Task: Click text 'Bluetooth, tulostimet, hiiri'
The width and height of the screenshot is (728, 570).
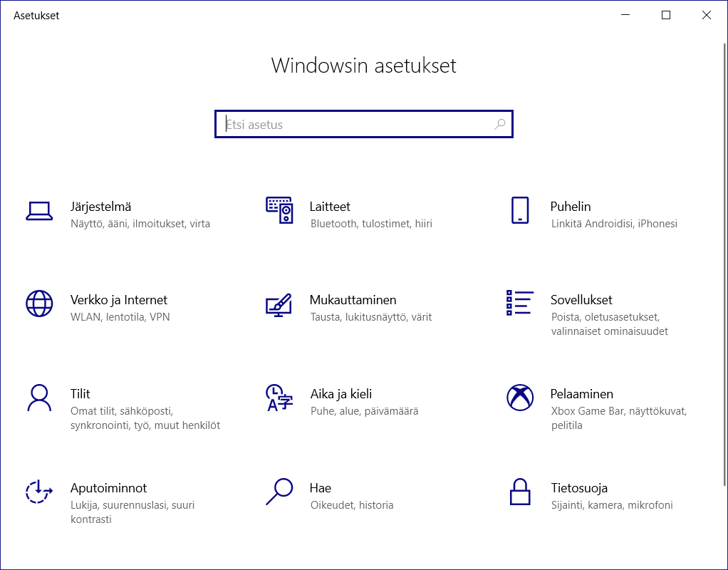Action: click(371, 224)
